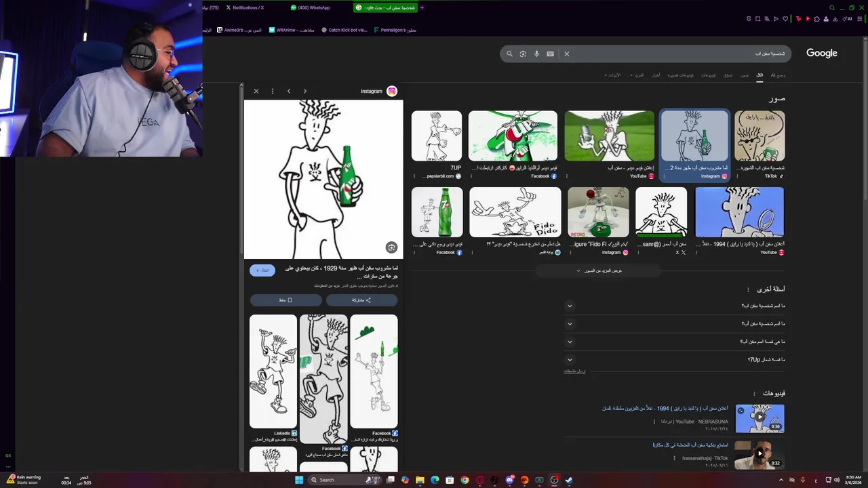The height and width of the screenshot is (488, 868).
Task: Open the Instagram source icon in preview
Action: pos(392,91)
